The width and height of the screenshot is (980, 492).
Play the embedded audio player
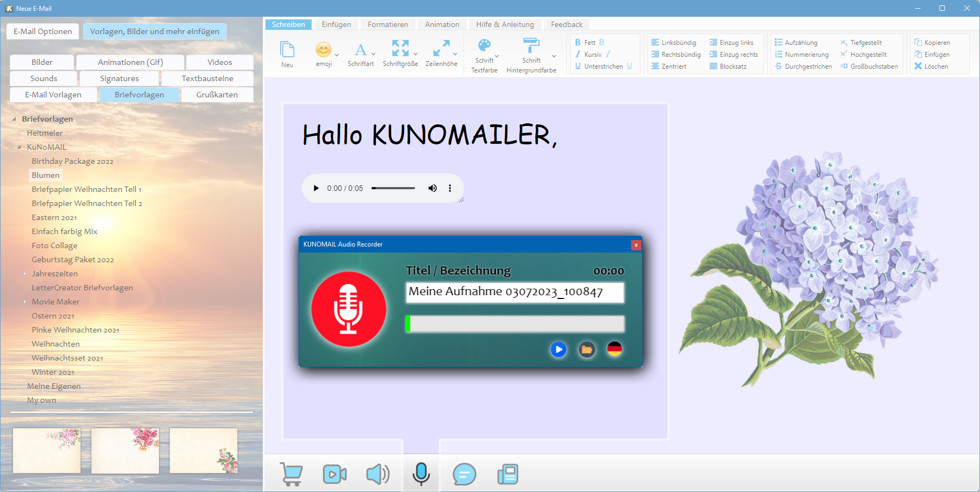[x=316, y=188]
